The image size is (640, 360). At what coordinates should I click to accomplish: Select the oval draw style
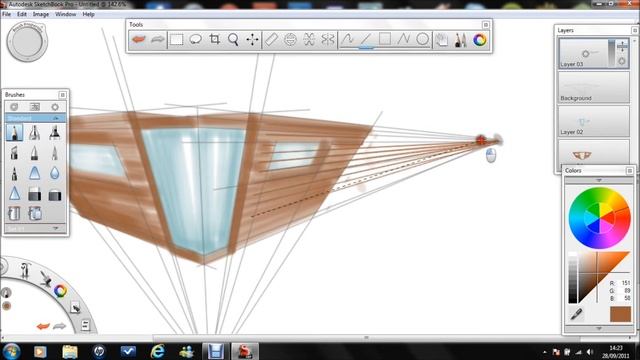point(423,39)
